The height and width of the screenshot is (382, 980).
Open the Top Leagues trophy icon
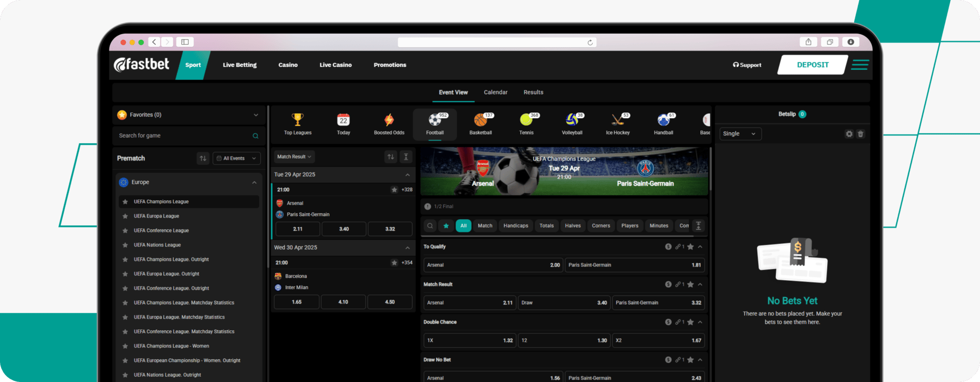(297, 119)
